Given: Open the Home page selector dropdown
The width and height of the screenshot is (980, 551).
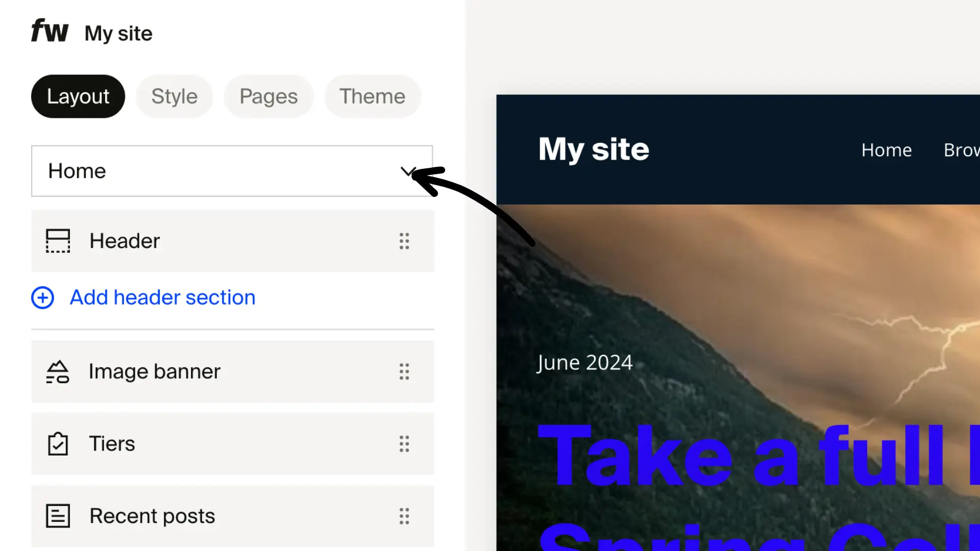Looking at the screenshot, I should pos(407,171).
